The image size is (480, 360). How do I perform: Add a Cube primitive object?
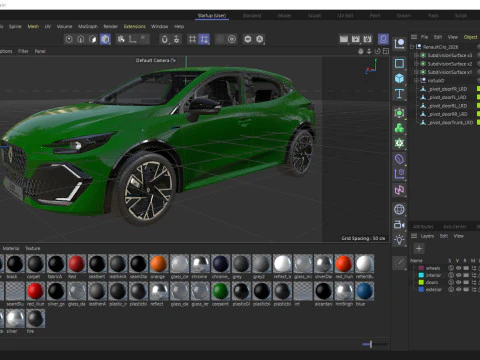pyautogui.click(x=399, y=79)
